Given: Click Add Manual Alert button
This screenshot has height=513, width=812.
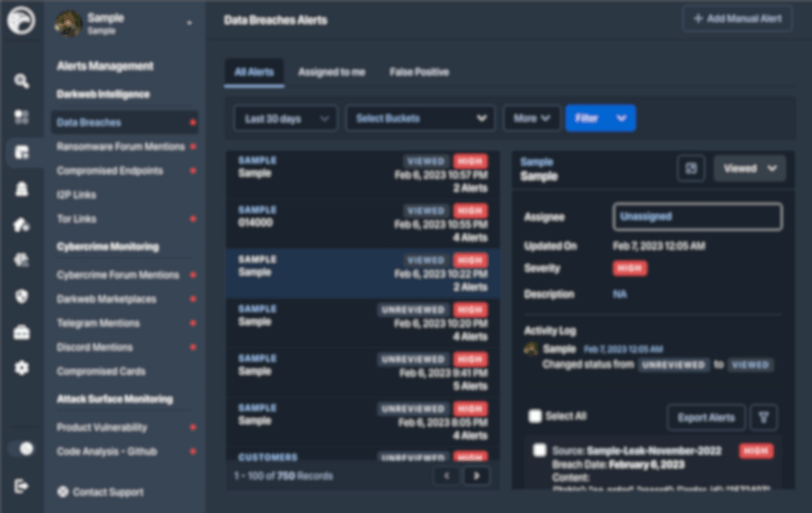Looking at the screenshot, I should 737,19.
